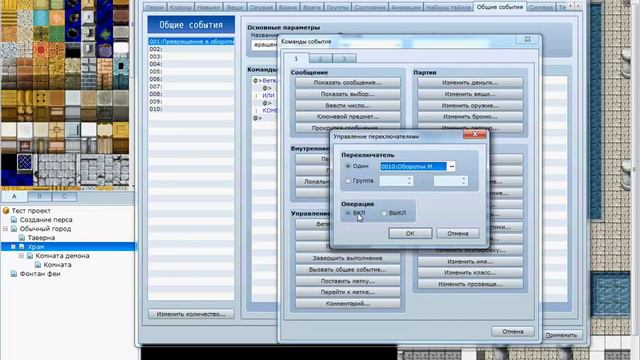
Task: Click the map icon beside Комната демона
Action: (30, 256)
